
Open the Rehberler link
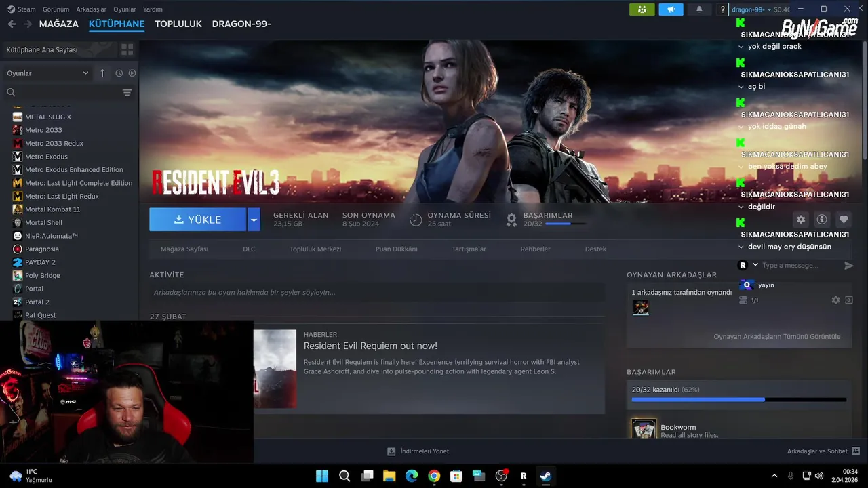pos(535,249)
